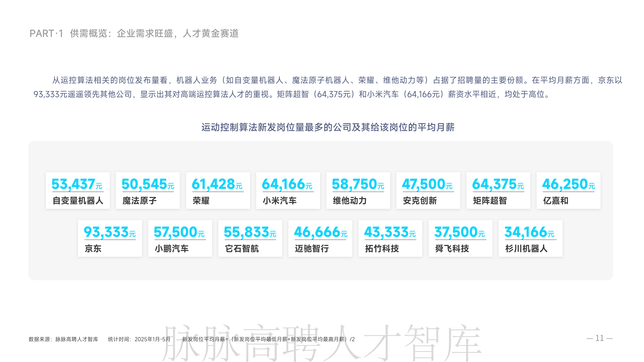Image resolution: width=644 pixels, height=362 pixels.
Task: Select the 拓竹科技 company label
Action: point(382,249)
